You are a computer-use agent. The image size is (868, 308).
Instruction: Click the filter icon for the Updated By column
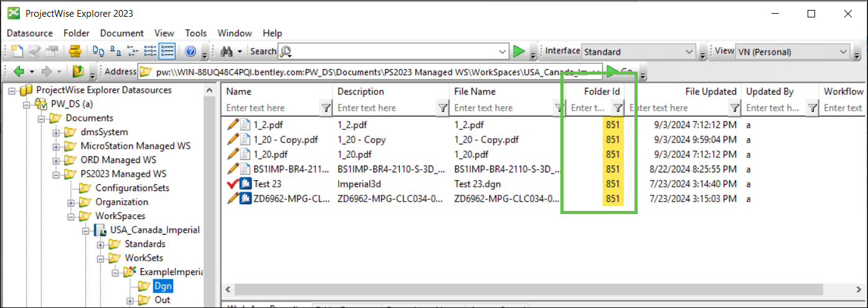(812, 108)
